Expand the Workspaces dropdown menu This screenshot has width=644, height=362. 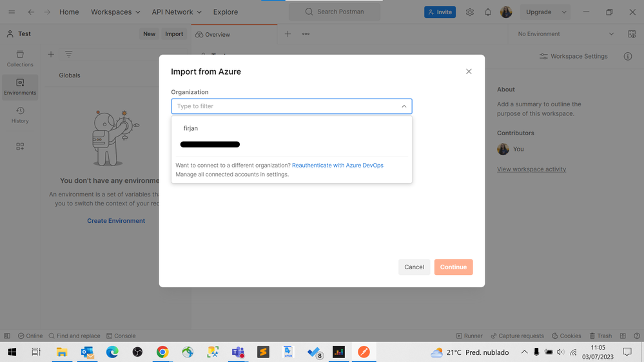tap(115, 12)
